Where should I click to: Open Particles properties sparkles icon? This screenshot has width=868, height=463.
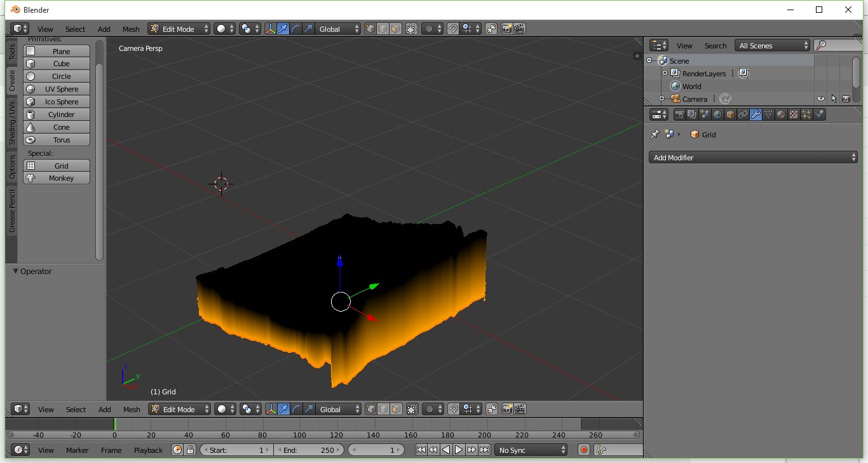[x=806, y=114]
